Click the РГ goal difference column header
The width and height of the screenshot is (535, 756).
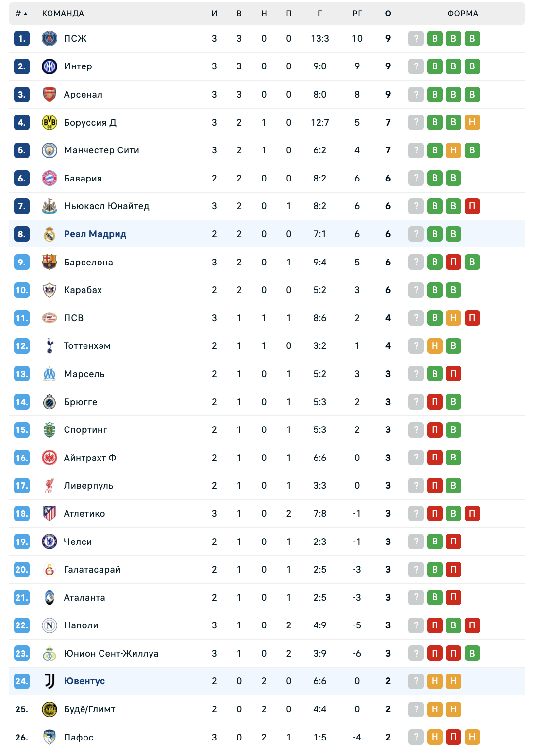click(357, 14)
